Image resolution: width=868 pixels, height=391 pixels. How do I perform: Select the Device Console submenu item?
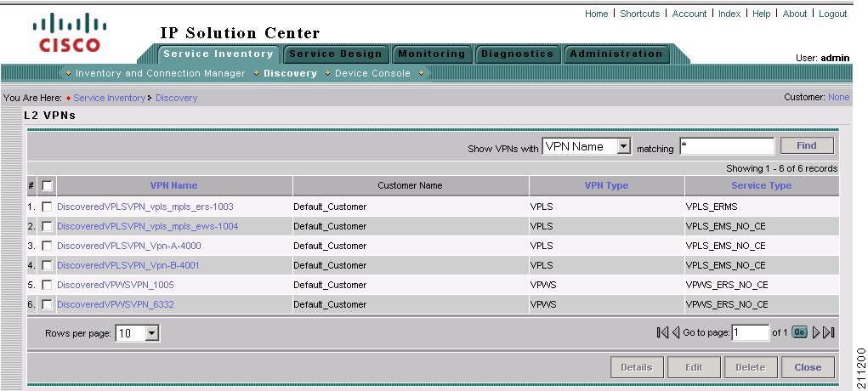(x=372, y=73)
